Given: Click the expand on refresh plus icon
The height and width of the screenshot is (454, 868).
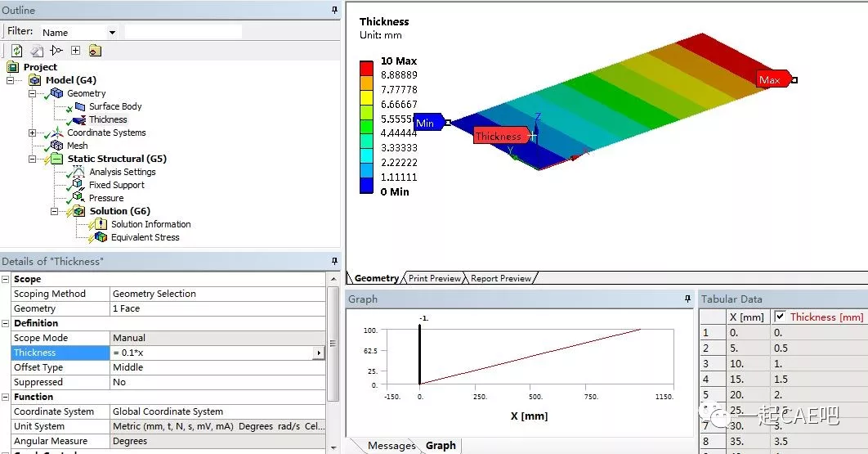Looking at the screenshot, I should click(76, 51).
